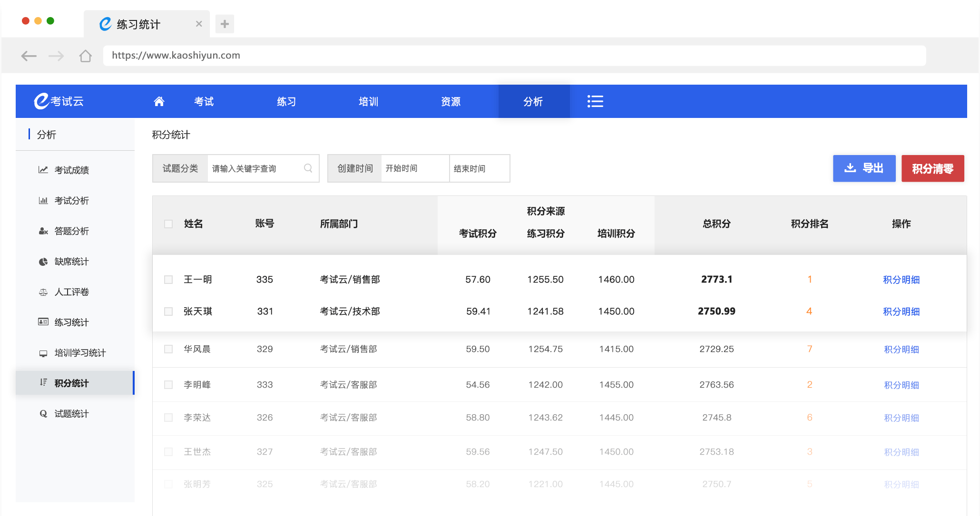Open the 开始时间 date picker
Screen dimensions: 980x516
414,168
